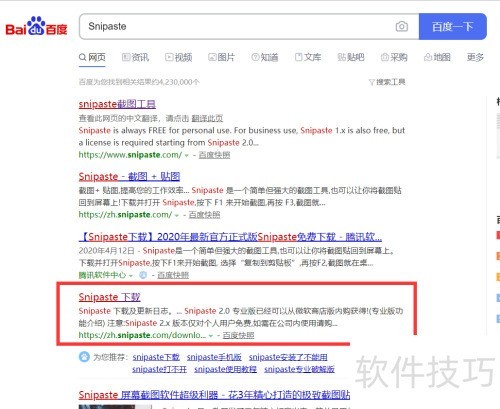The width and height of the screenshot is (500, 409).
Task: Click the snipaste手机版 suggestion
Action: [214, 357]
